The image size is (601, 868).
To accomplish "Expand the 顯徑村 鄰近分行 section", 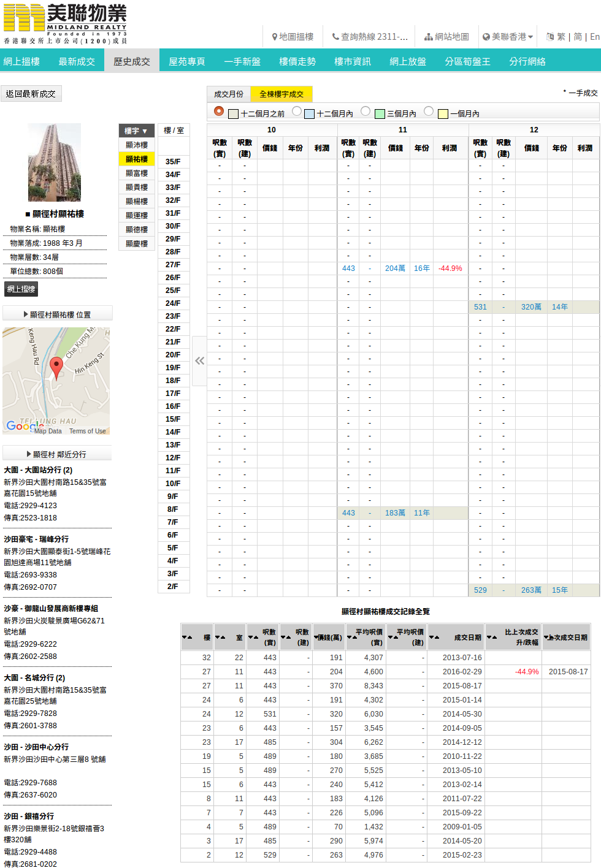I will [x=57, y=454].
